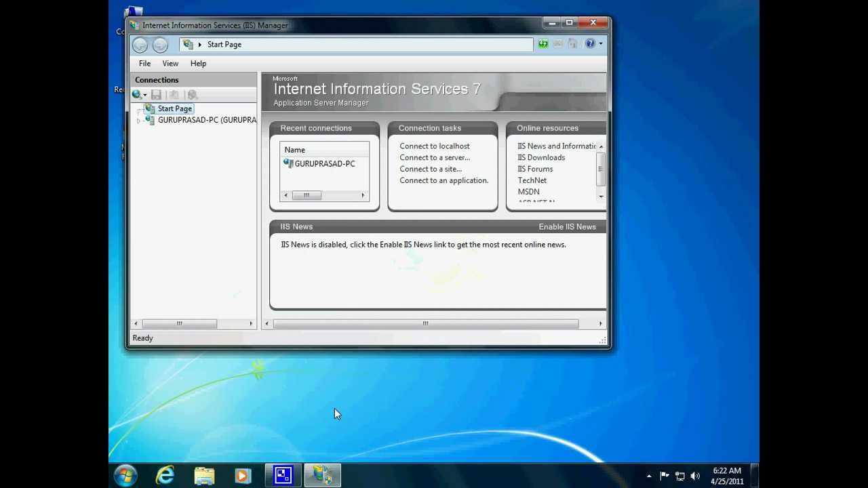
Task: Click the IIS Manager title bar icon
Action: pos(134,25)
